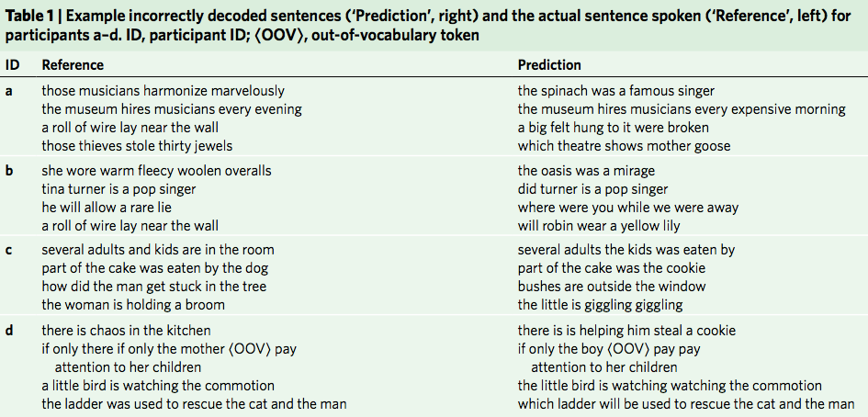Select the Prediction column header
Image resolution: width=868 pixels, height=417 pixels.
[549, 65]
